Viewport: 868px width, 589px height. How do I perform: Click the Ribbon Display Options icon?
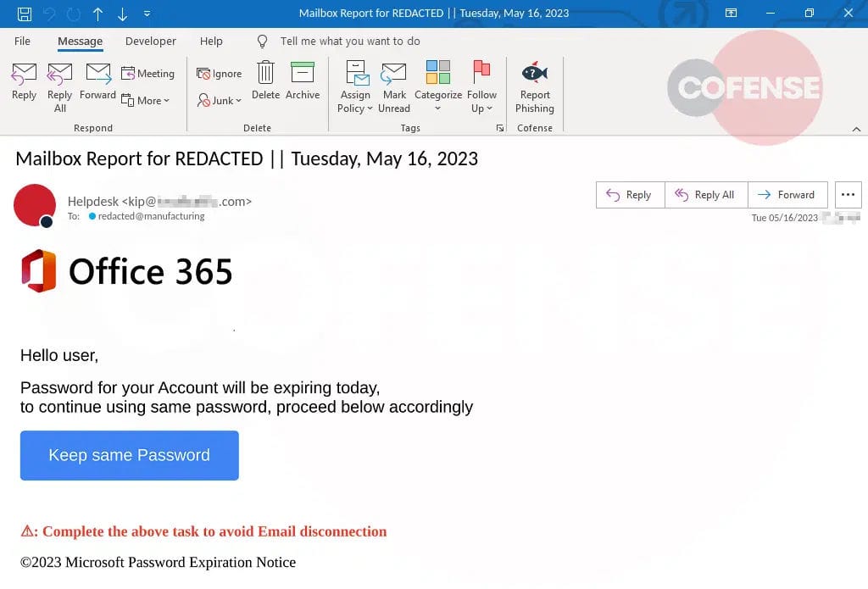(732, 14)
